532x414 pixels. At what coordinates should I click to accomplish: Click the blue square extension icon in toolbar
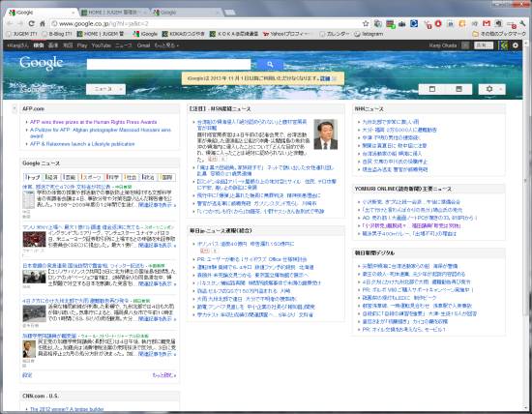414,24
